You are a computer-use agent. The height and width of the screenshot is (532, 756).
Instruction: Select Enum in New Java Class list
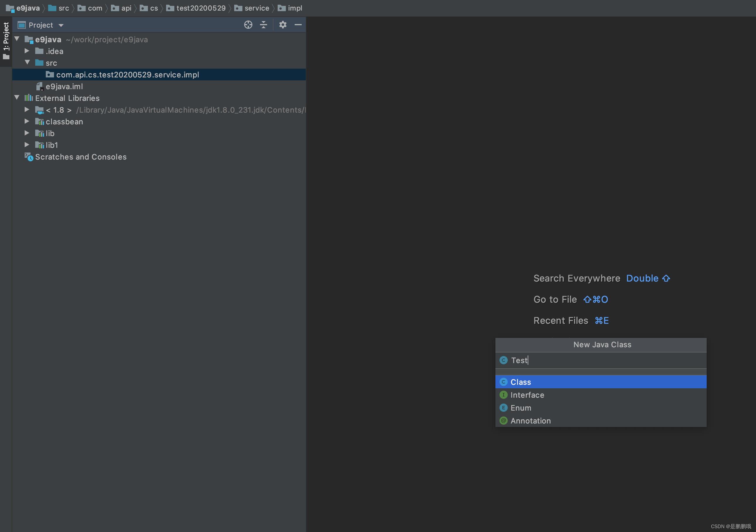[521, 408]
